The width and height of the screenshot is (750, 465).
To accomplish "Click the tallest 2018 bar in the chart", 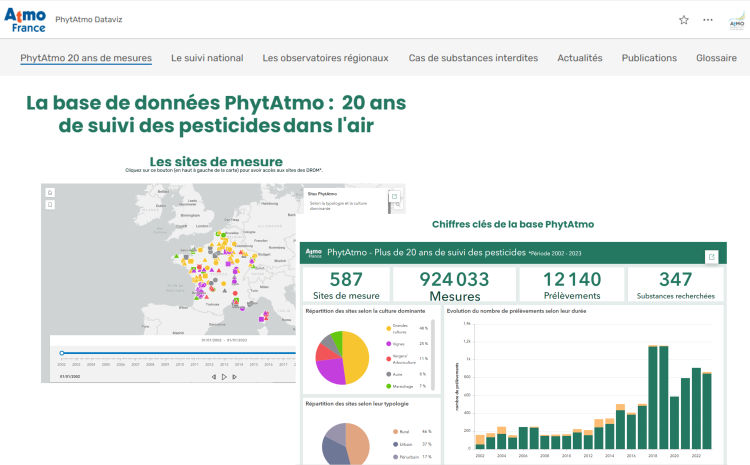I will (x=653, y=397).
